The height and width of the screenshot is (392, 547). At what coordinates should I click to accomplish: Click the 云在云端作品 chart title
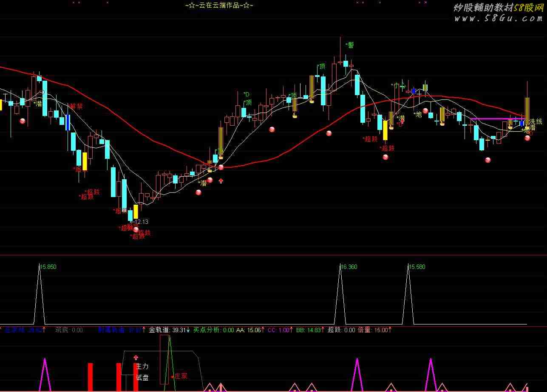pyautogui.click(x=219, y=6)
